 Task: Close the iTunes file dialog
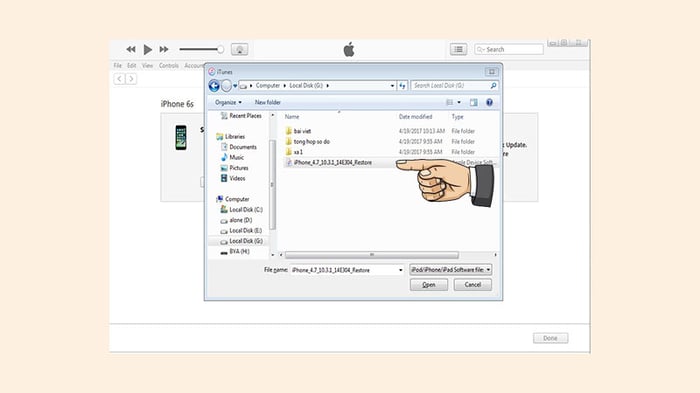[x=492, y=72]
